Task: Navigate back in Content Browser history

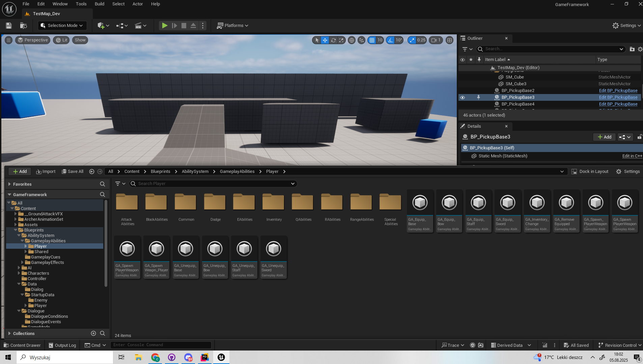Action: pyautogui.click(x=91, y=172)
